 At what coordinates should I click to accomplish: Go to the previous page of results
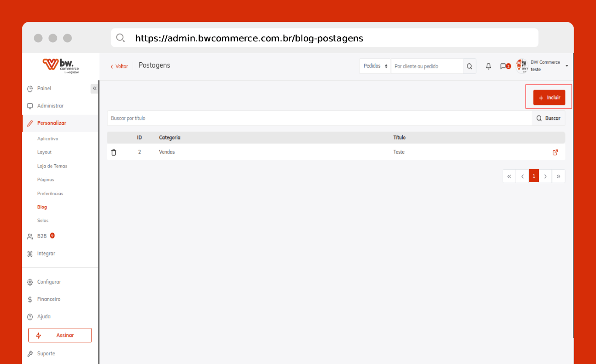(522, 176)
